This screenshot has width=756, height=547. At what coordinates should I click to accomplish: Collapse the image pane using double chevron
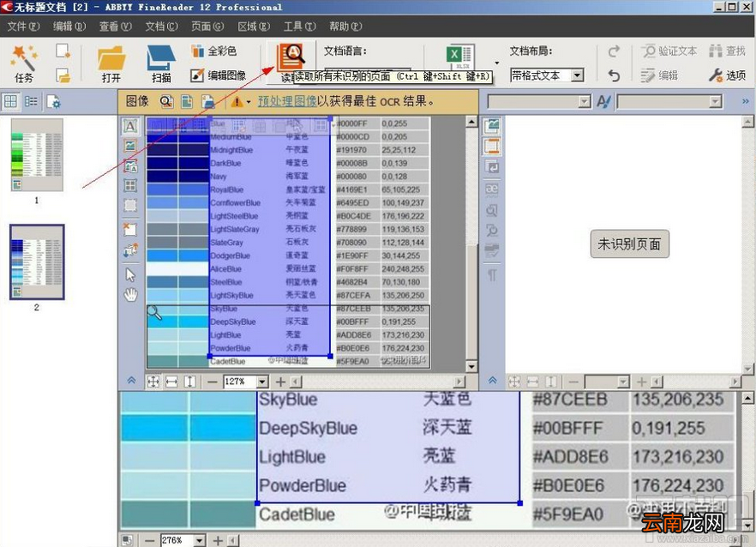[x=131, y=381]
